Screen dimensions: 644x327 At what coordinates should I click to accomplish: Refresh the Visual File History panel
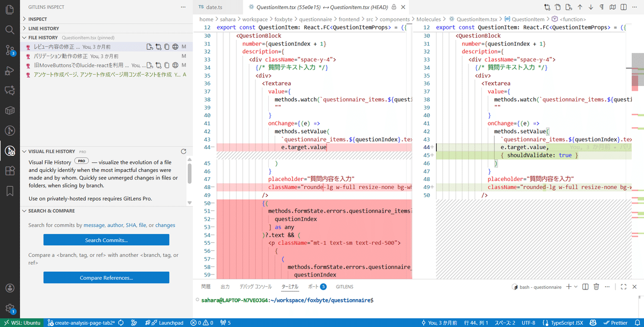[x=184, y=151]
